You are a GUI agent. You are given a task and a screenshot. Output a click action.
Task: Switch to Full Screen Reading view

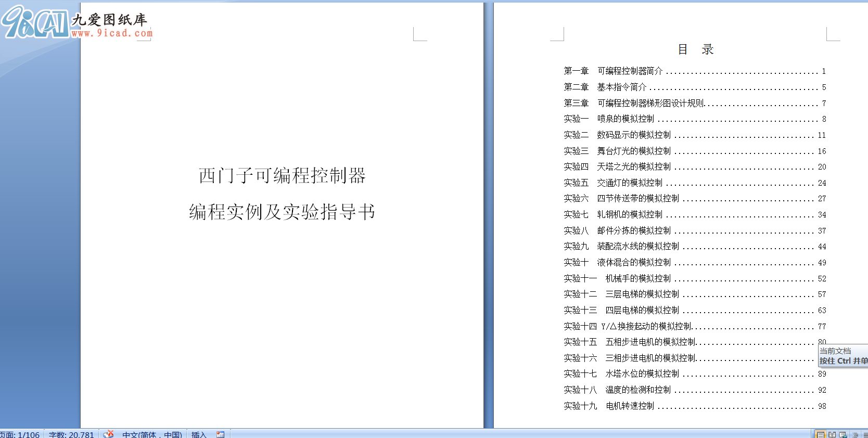[832, 434]
